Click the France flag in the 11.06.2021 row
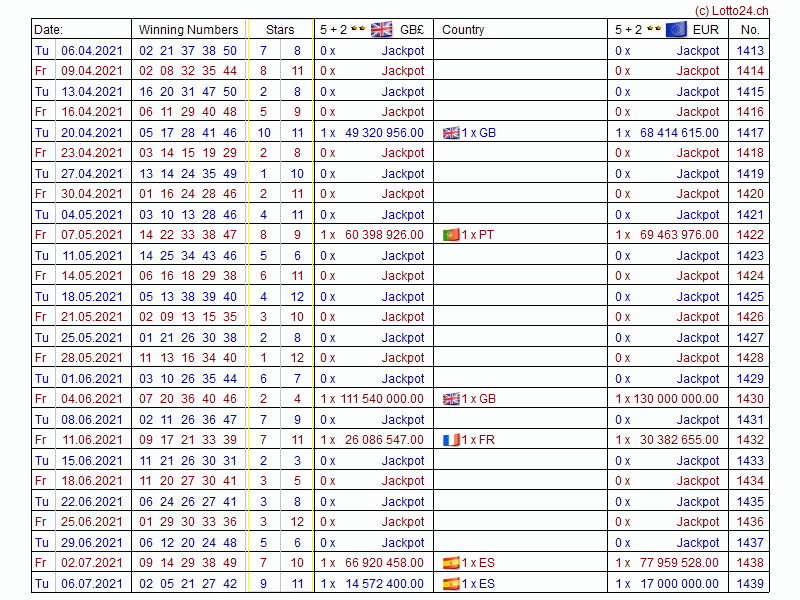Viewport: 800px width, 600px height. pos(451,440)
